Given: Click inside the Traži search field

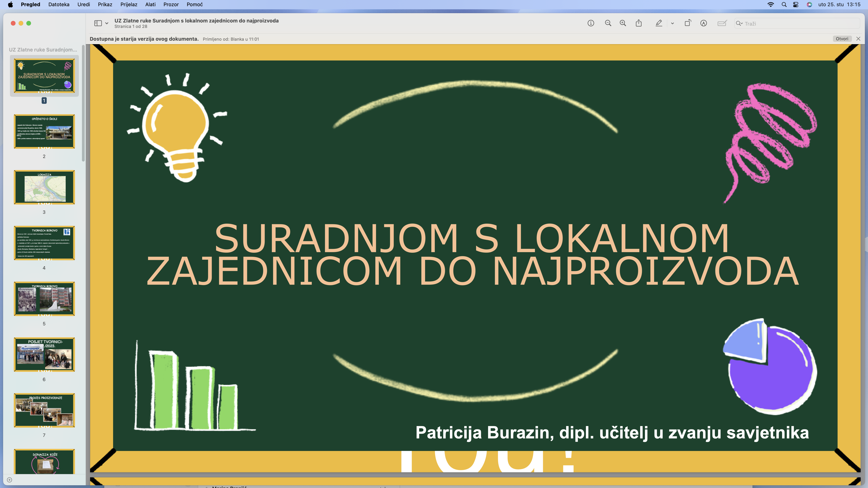Looking at the screenshot, I should click(799, 24).
